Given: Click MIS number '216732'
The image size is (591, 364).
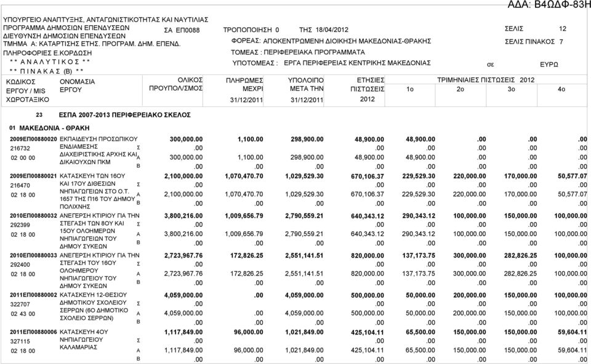Looking at the screenshot, I should [x=20, y=149].
